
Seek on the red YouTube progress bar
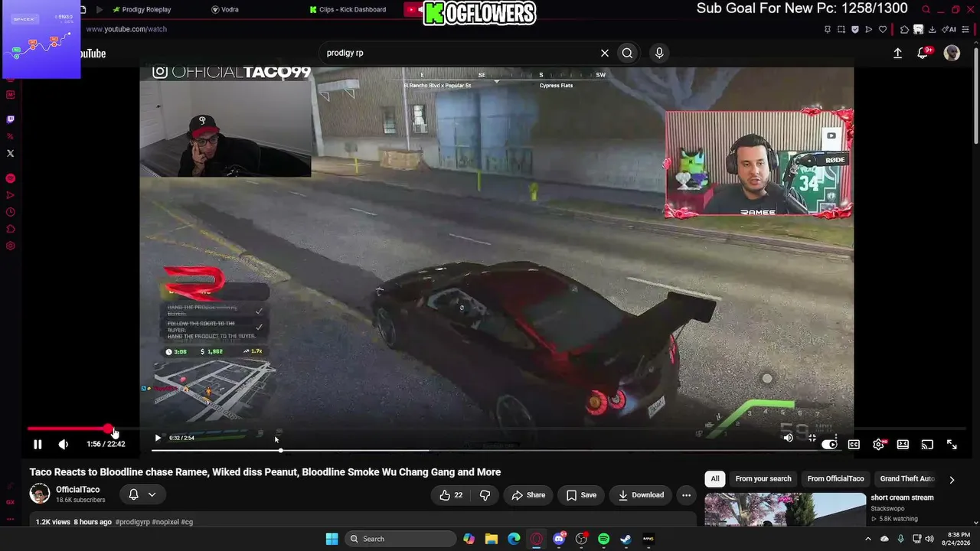pos(496,429)
